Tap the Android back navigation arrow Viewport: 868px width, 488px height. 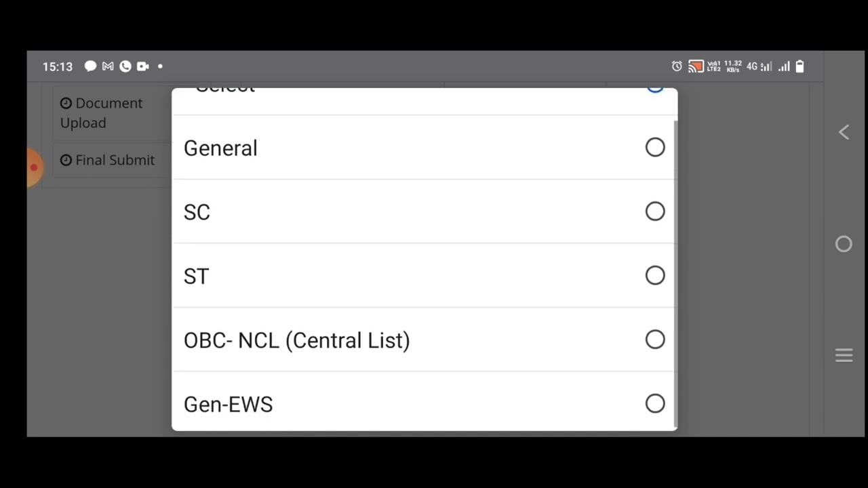click(844, 133)
